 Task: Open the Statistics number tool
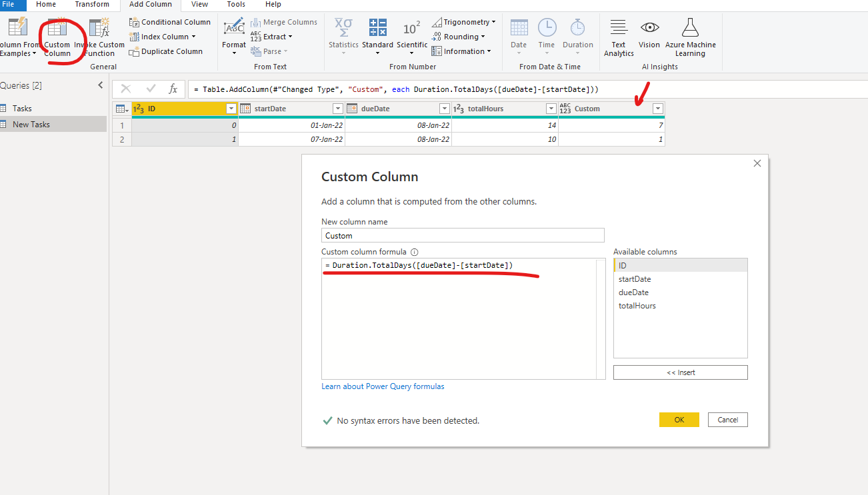tap(343, 37)
